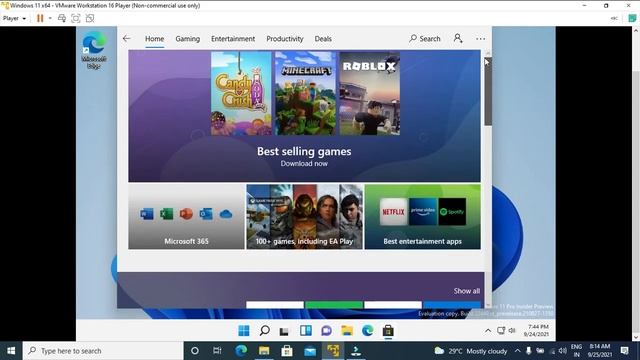Image resolution: width=640 pixels, height=360 pixels.
Task: Open the VMware Player menu dropdown
Action: point(14,18)
